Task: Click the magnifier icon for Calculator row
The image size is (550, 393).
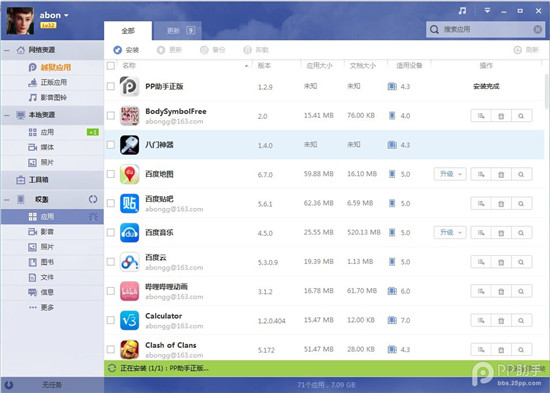Action: click(521, 320)
